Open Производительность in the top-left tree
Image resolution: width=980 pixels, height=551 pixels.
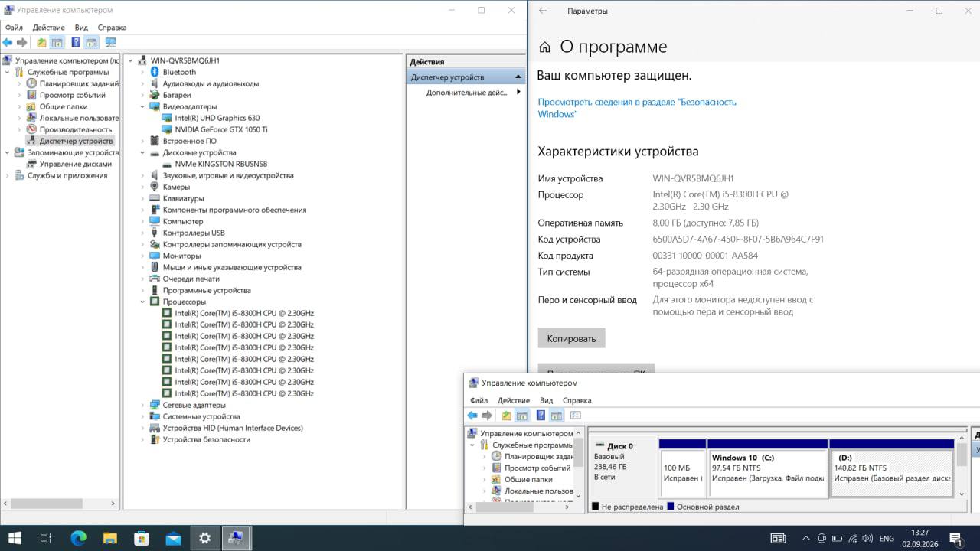click(x=75, y=129)
